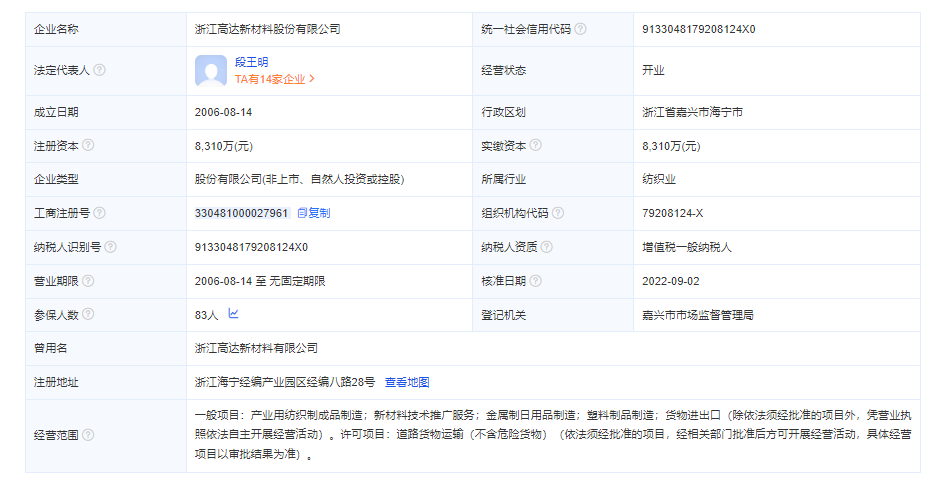Image resolution: width=942 pixels, height=479 pixels.
Task: Select region 浙江省嘉兴市海宁市
Action: click(692, 112)
